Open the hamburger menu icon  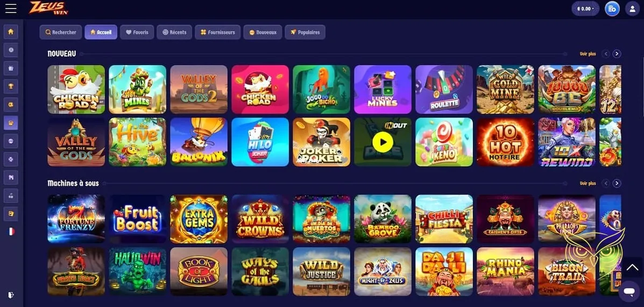click(11, 8)
